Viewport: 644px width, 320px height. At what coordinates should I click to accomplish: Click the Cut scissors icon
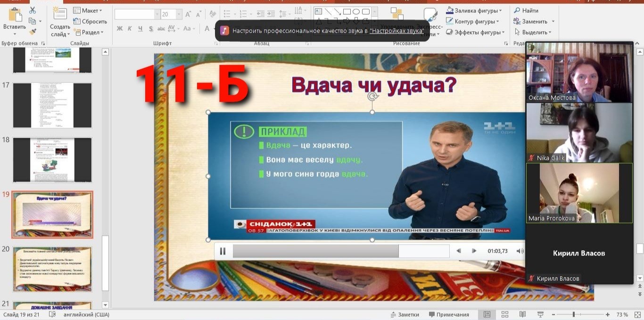(33, 10)
